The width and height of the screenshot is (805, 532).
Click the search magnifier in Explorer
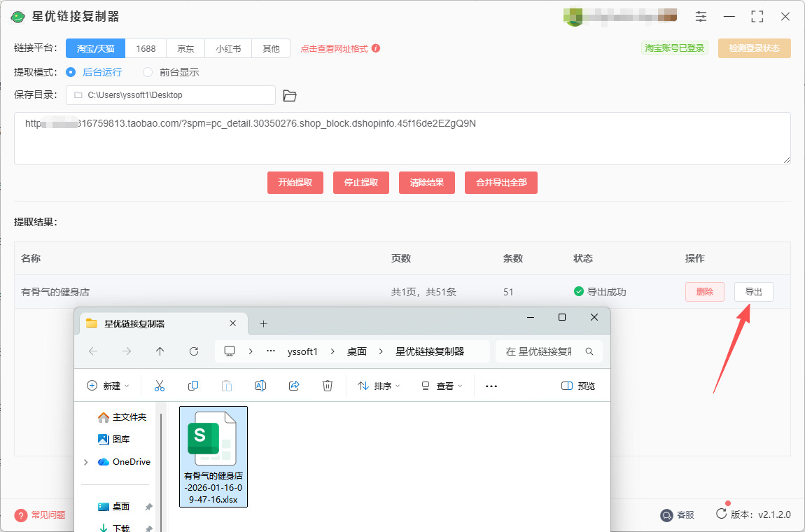coord(589,351)
